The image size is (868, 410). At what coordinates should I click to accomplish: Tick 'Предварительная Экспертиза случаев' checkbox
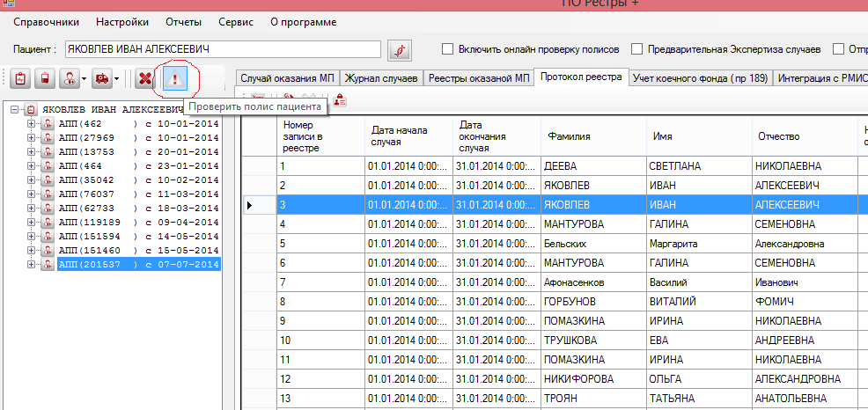click(637, 49)
